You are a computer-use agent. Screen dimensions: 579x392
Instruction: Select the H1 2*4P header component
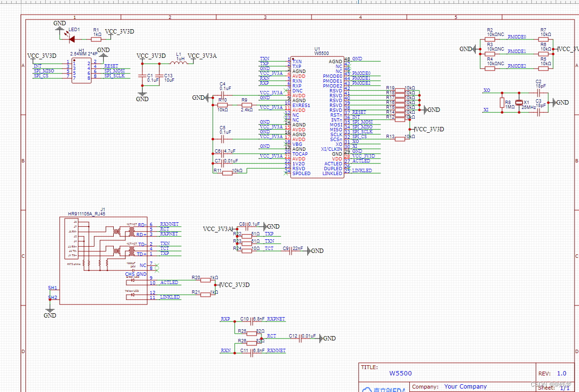point(81,71)
